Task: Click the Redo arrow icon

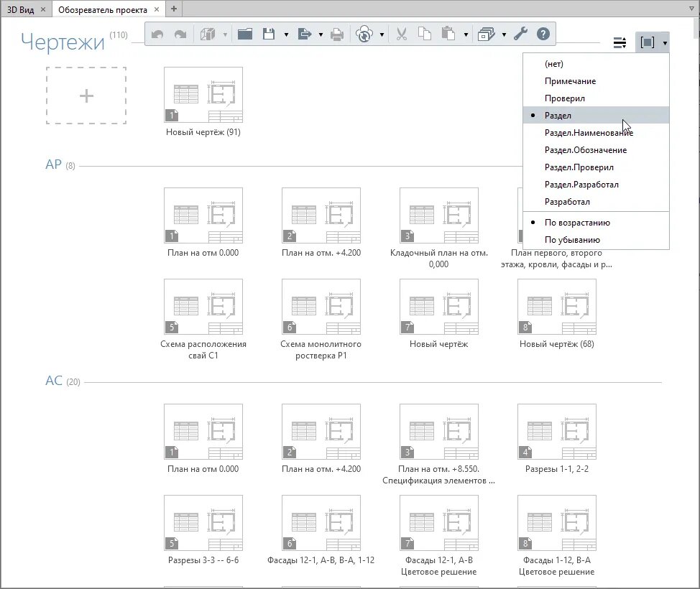Action: 180,34
